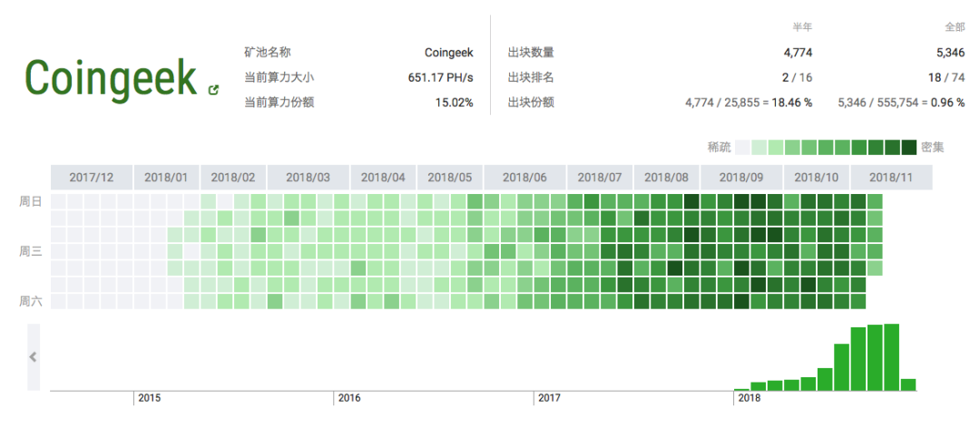
Task: Click the 2018 year marker on the timeline
Action: pos(749,398)
